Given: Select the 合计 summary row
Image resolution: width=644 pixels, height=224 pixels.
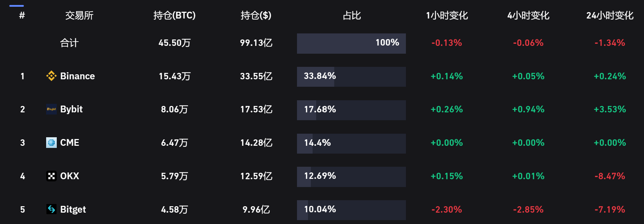Looking at the screenshot, I should pos(70,43).
